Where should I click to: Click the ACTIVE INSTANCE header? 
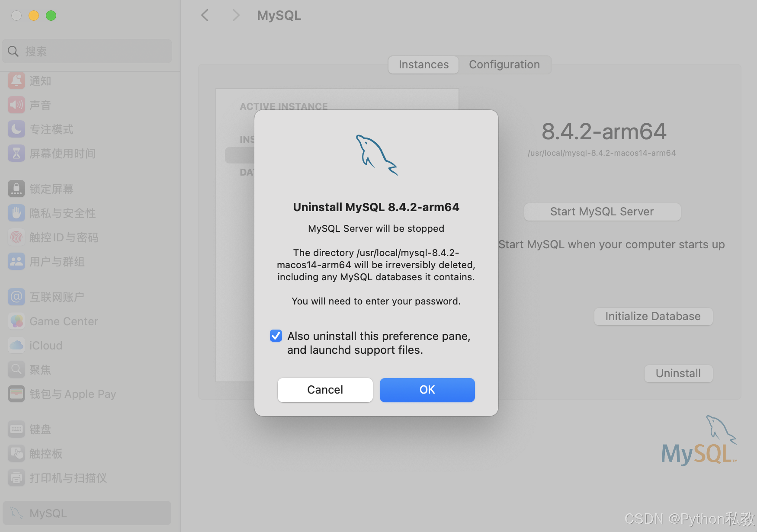(284, 106)
